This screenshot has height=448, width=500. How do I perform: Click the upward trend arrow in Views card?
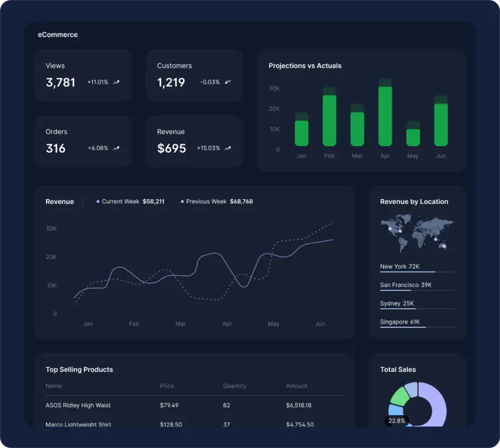116,82
